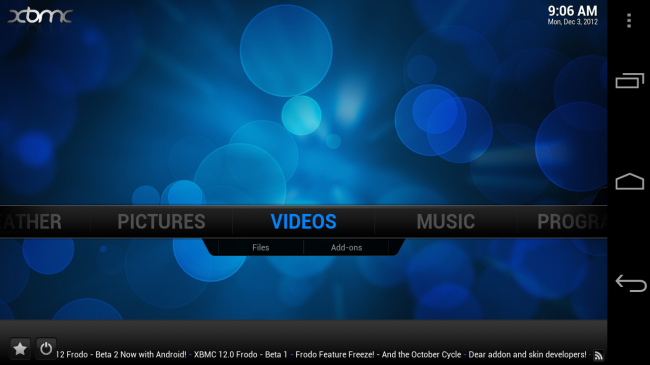Select the VIDEOS menu item

(x=303, y=221)
